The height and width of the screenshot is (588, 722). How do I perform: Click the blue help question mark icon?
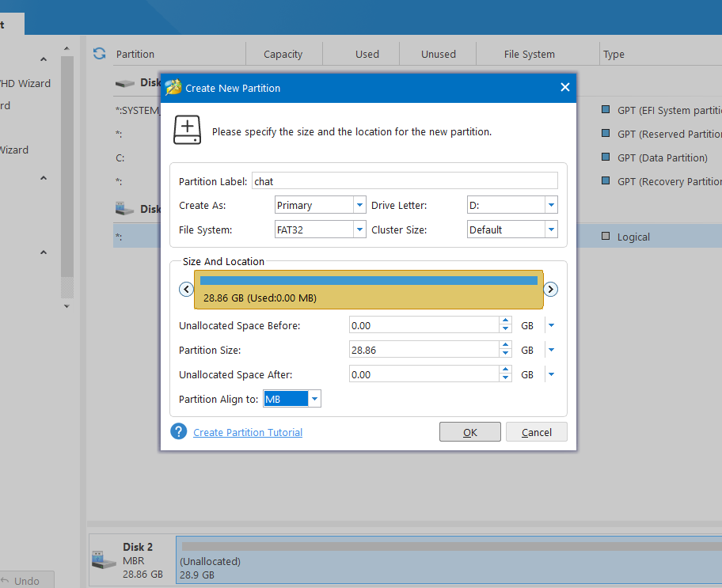(x=179, y=431)
